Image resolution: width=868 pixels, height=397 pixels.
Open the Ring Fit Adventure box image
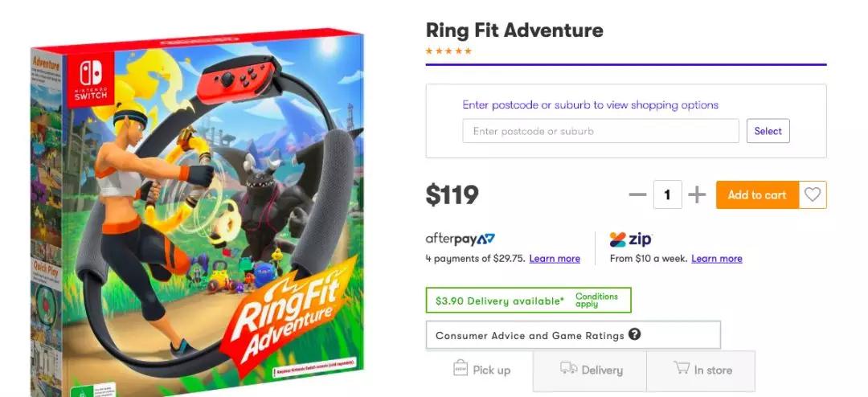[197, 209]
